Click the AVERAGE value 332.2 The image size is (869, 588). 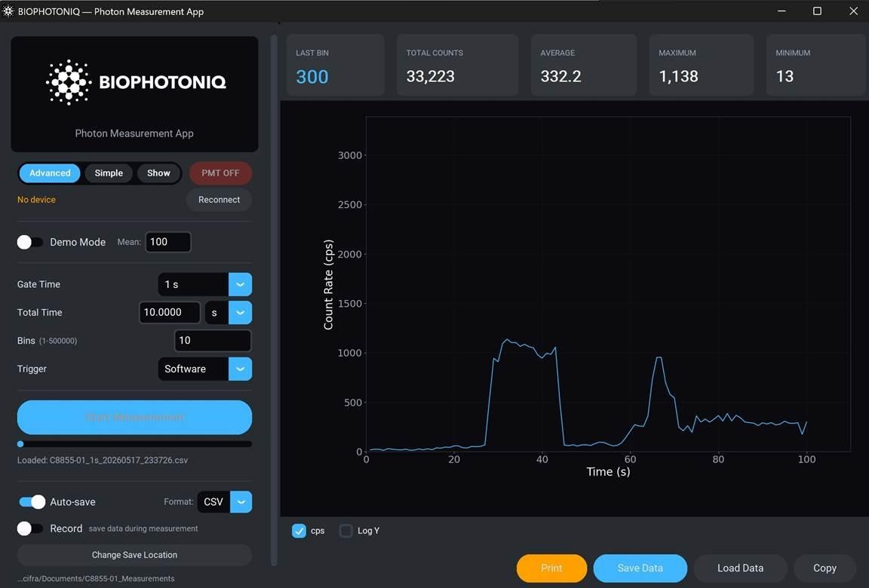click(x=561, y=76)
